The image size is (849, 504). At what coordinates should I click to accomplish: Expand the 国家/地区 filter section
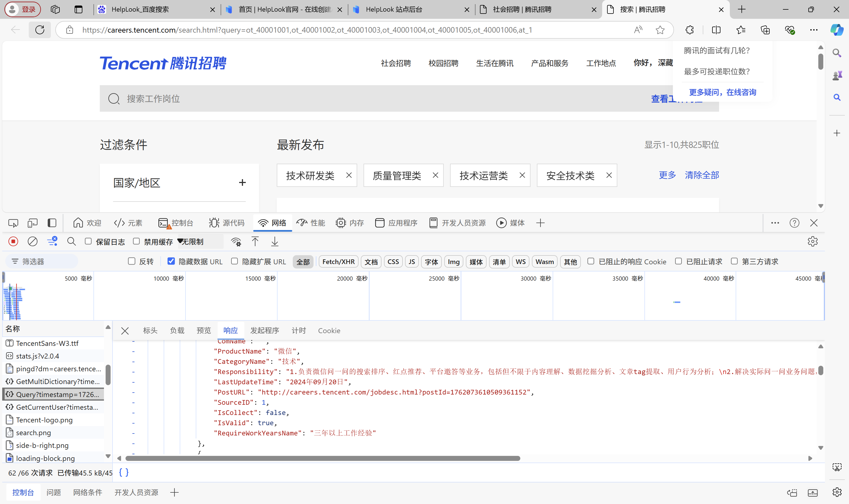[x=242, y=182]
